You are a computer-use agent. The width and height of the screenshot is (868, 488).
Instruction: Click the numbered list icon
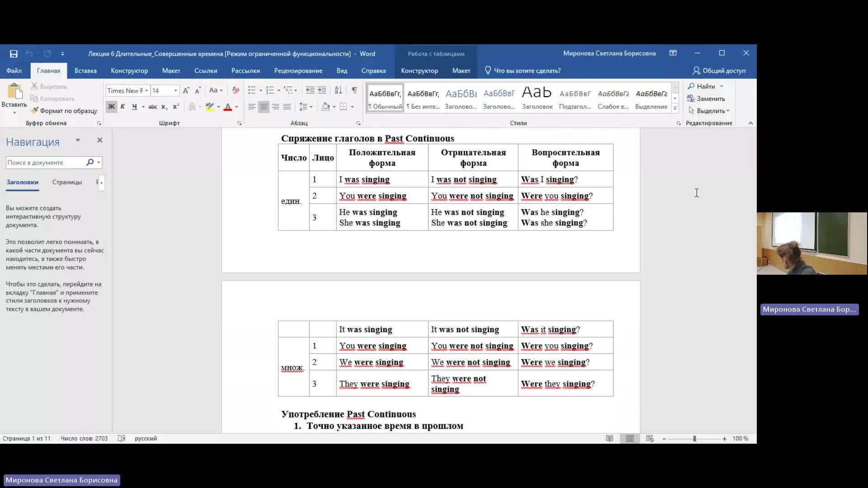pyautogui.click(x=270, y=90)
